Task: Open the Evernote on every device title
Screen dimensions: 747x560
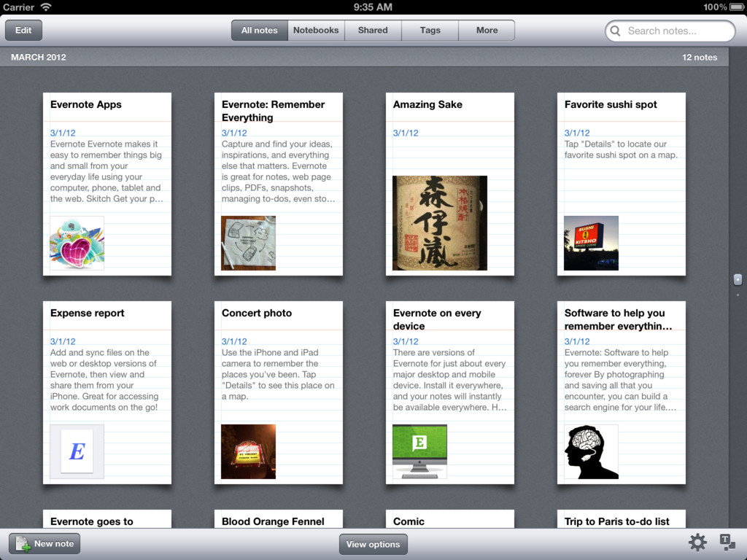Action: (x=437, y=319)
